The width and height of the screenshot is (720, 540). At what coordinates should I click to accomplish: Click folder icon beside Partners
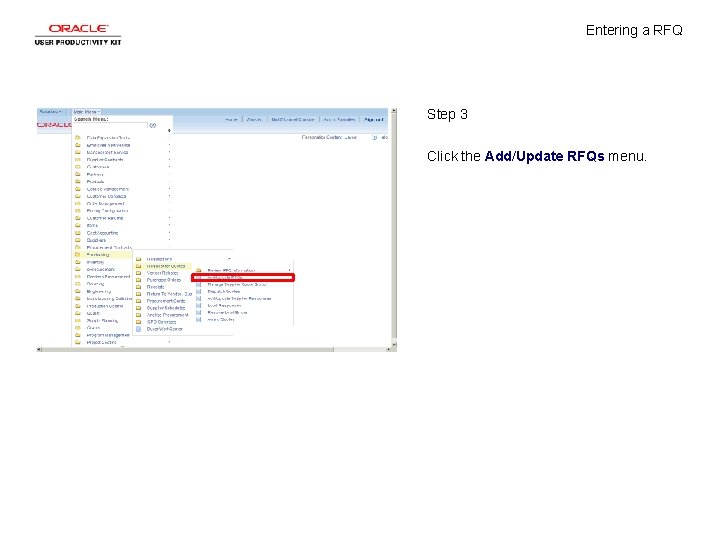(78, 174)
